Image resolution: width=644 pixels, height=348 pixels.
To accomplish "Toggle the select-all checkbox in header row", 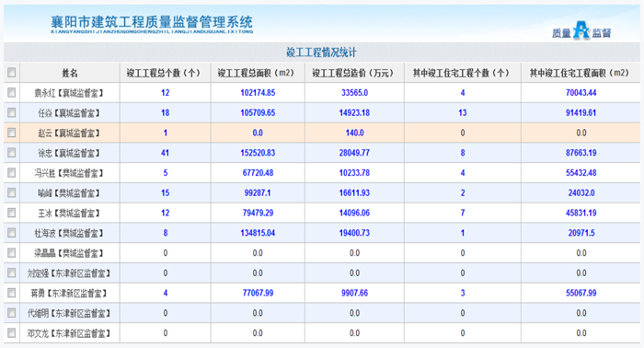I will tap(11, 73).
